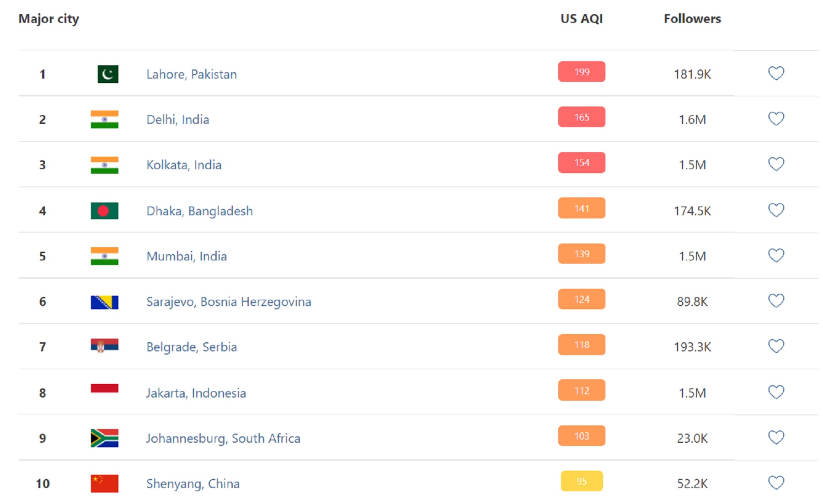Toggle favorite heart for Dhaka, Bangladesh
The width and height of the screenshot is (823, 504).
tap(776, 210)
